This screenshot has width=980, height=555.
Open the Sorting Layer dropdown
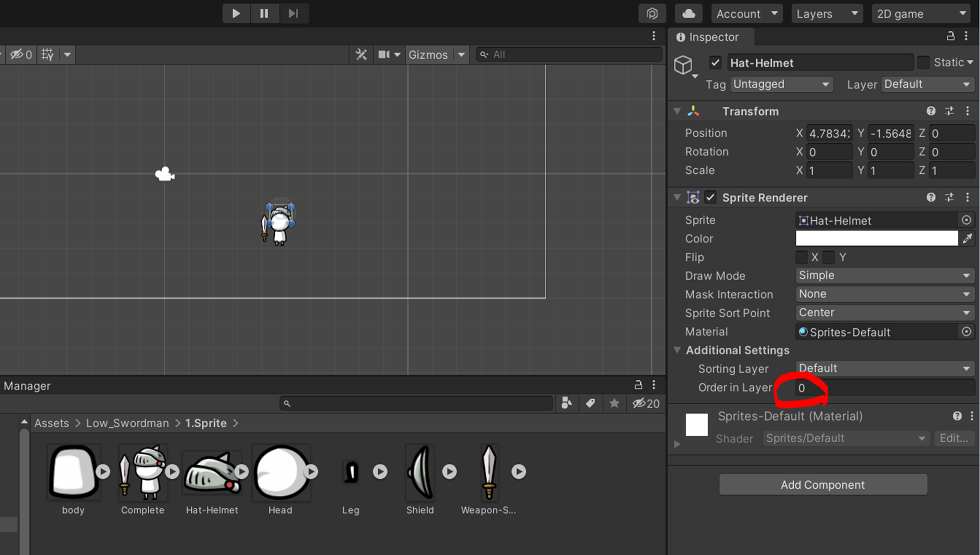pos(884,368)
